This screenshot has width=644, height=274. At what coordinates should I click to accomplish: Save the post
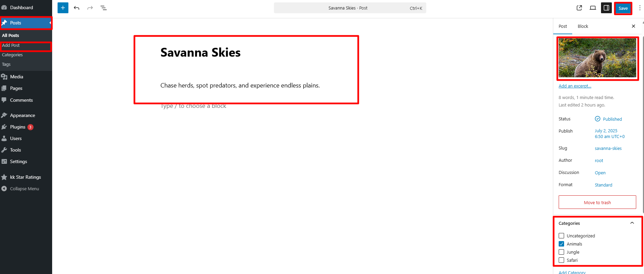(623, 8)
